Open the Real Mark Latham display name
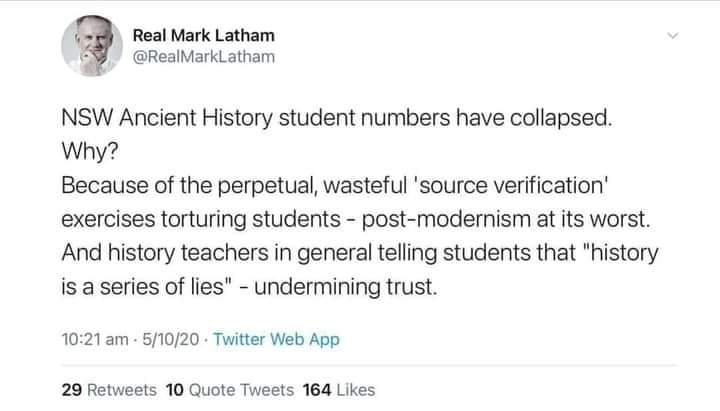Image resolution: width=720 pixels, height=411 pixels. pyautogui.click(x=203, y=36)
